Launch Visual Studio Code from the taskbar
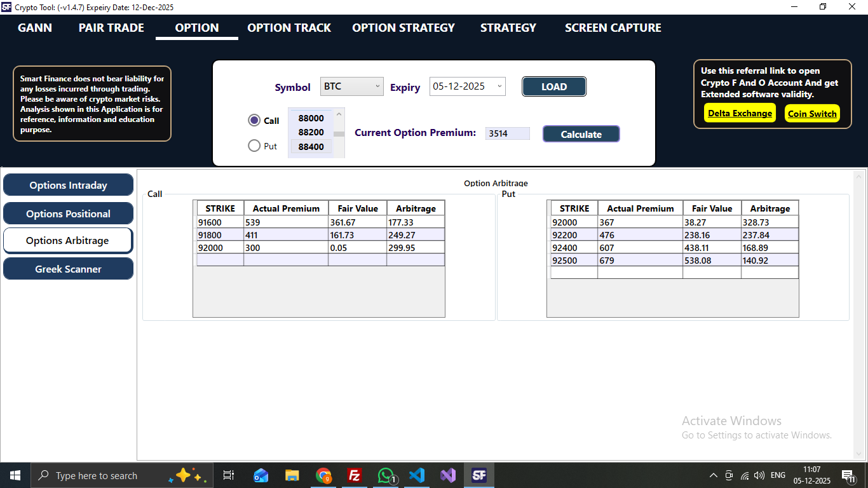Image resolution: width=868 pixels, height=488 pixels. (x=416, y=475)
